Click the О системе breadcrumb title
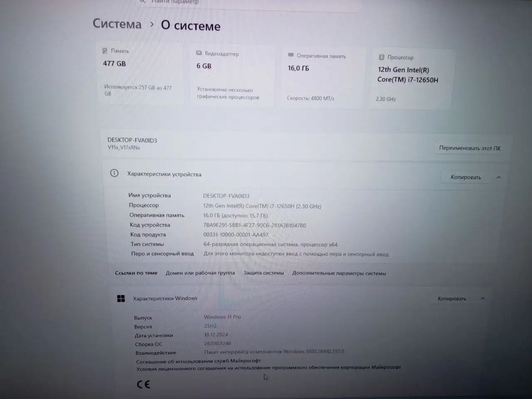532x399 pixels. (190, 26)
